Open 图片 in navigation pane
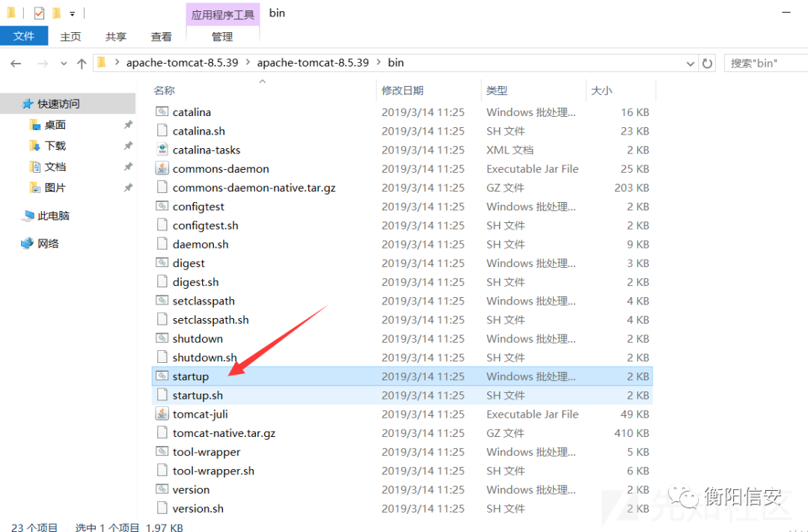 [x=55, y=188]
